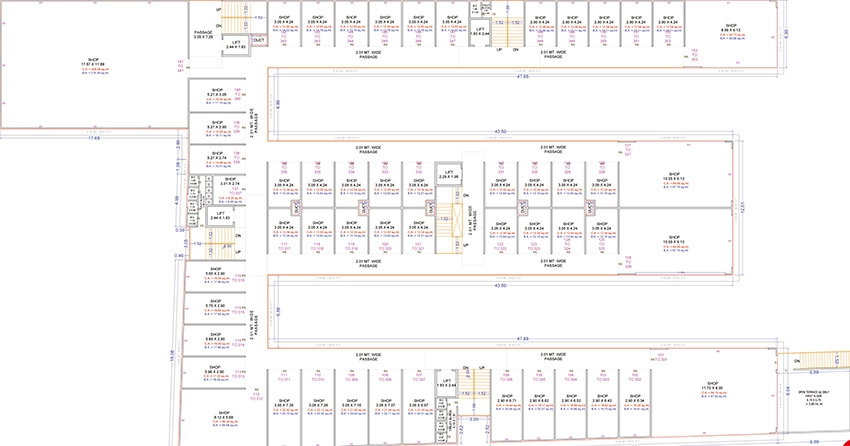The height and width of the screenshot is (446, 850).
Task: Click the SHOP 10.55 X 6.13 beside 127 TO 327
Action: tap(674, 177)
